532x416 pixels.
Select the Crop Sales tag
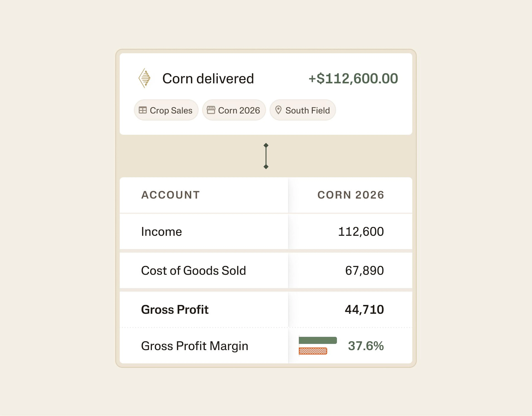[x=166, y=110]
